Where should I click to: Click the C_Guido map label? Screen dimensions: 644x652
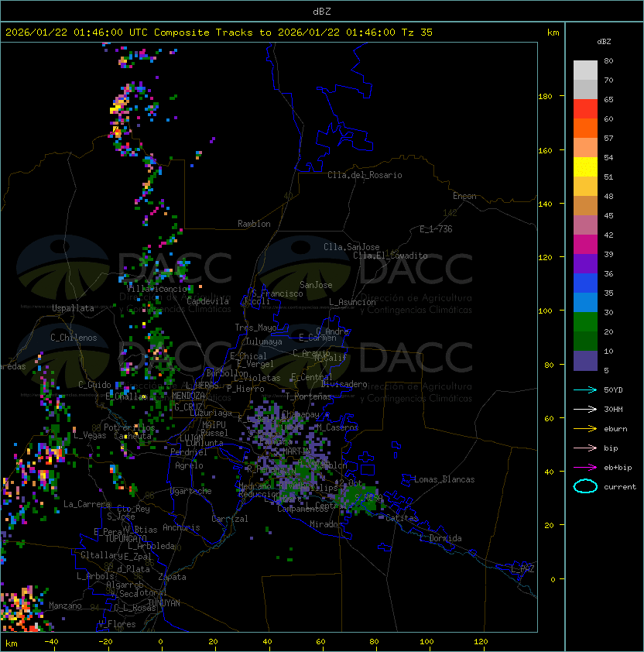(94, 385)
